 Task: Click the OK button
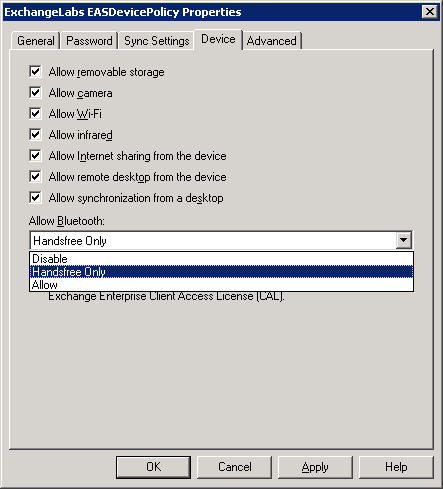tap(153, 467)
